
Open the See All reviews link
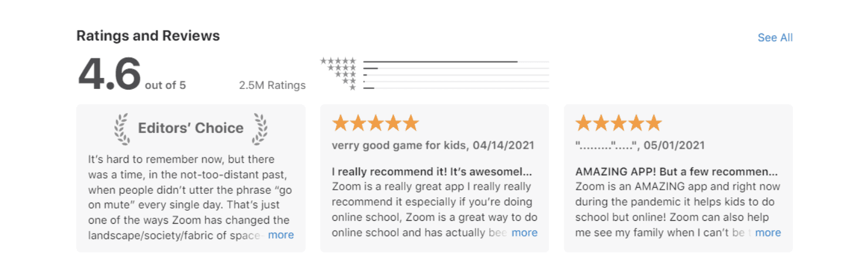tap(775, 37)
